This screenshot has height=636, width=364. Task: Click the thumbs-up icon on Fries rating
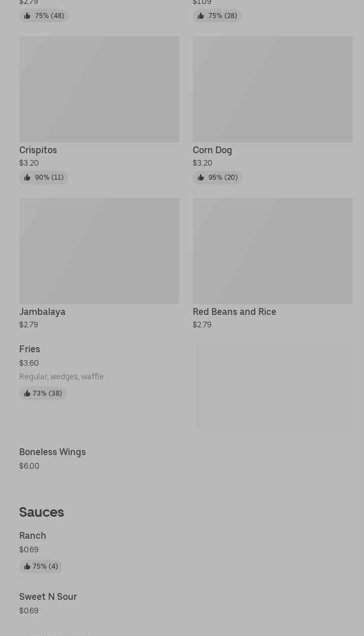click(27, 393)
